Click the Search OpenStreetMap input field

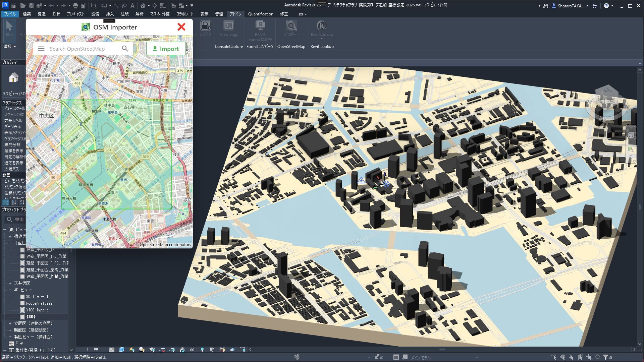pos(82,49)
